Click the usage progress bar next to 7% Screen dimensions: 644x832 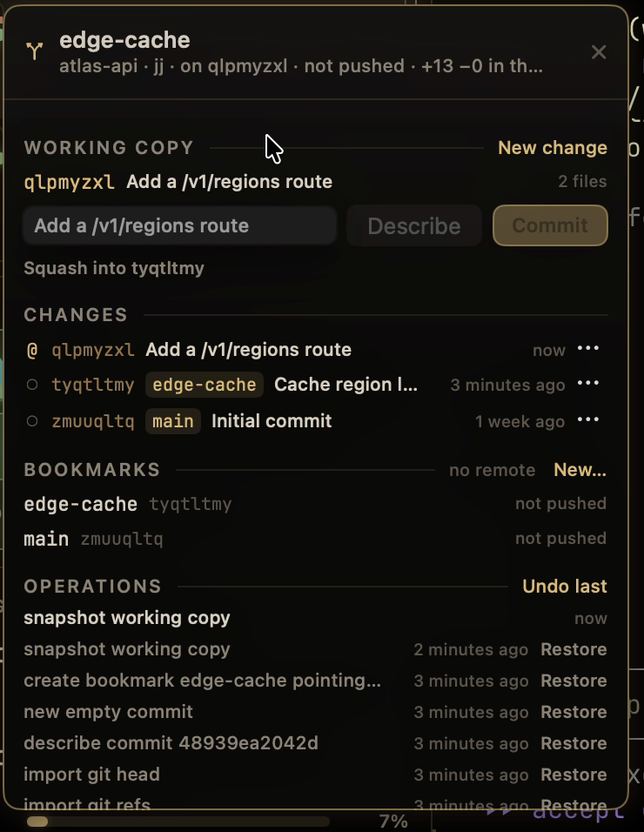click(178, 822)
